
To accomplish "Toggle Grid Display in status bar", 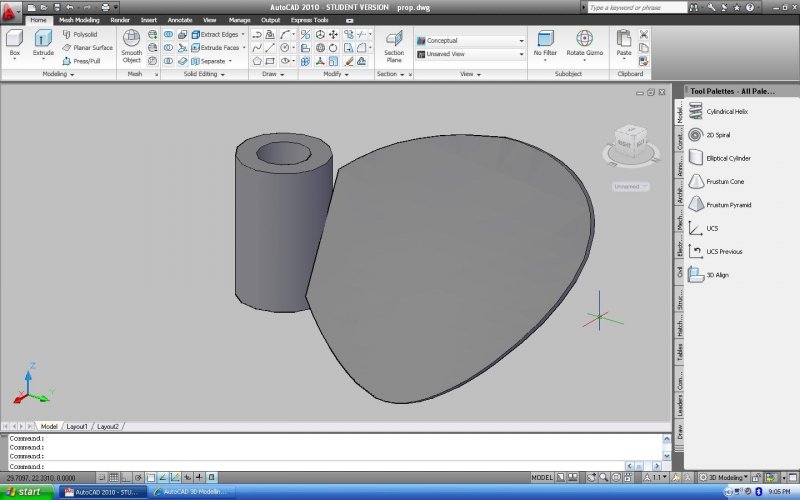I will 114,478.
